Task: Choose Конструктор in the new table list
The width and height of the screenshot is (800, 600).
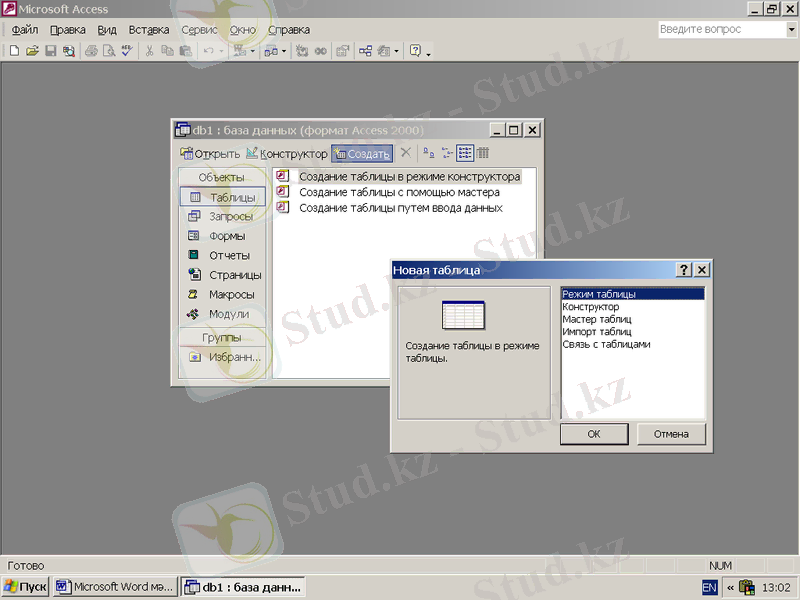Action: point(591,307)
